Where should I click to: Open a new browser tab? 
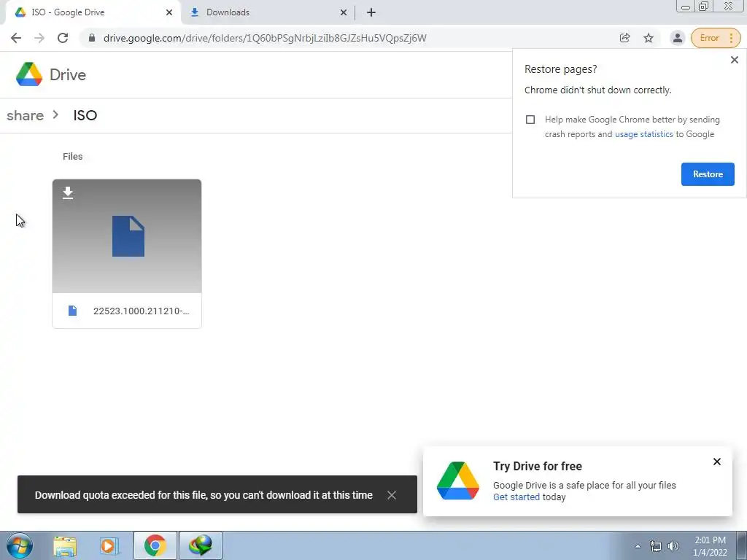(x=371, y=12)
